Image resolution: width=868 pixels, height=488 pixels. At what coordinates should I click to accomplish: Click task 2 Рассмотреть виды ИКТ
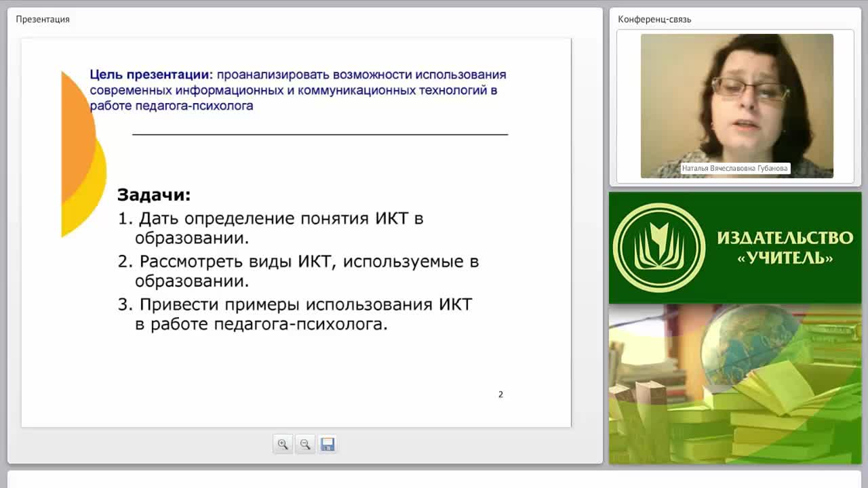(x=298, y=271)
